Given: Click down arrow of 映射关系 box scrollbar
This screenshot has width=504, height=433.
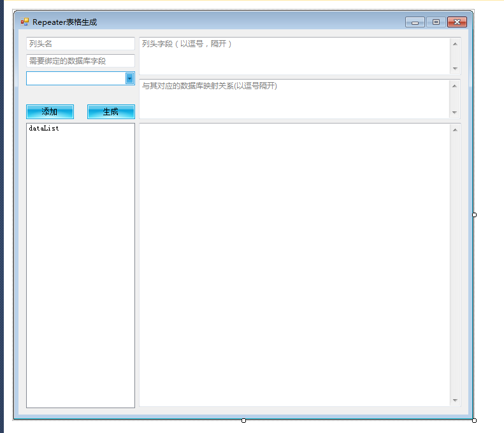Looking at the screenshot, I should [x=454, y=113].
